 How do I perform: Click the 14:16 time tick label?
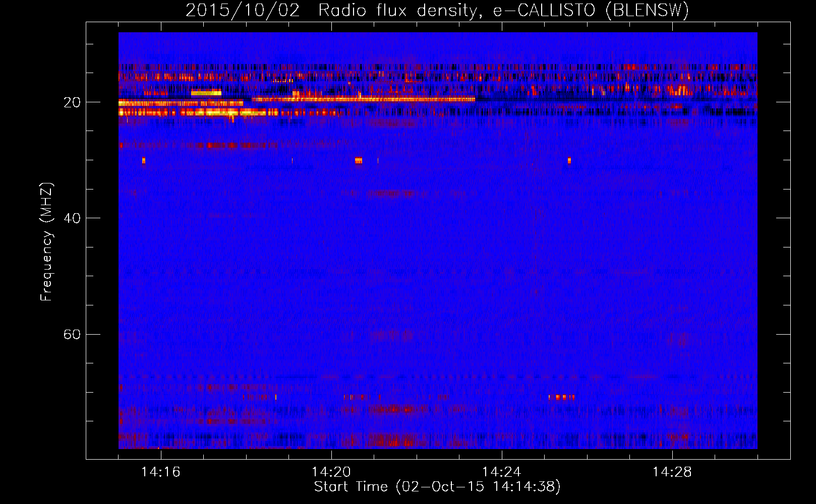tap(160, 472)
